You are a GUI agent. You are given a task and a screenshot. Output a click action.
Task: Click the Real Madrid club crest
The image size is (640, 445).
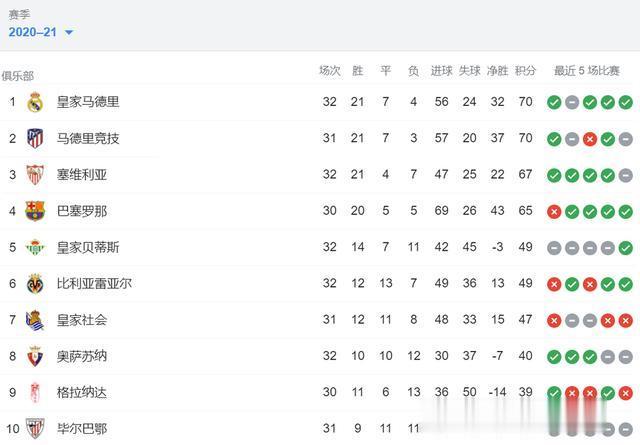(35, 102)
